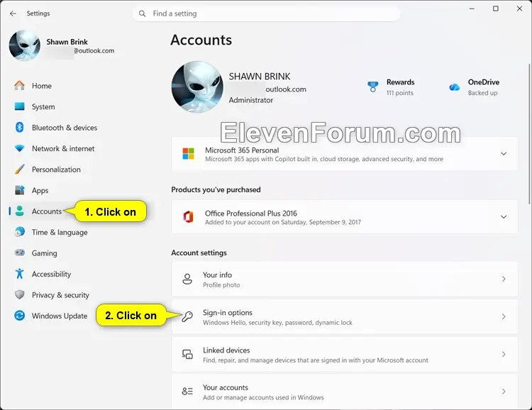The width and height of the screenshot is (532, 410).
Task: Click the vertical scrollbar on the right
Action: tap(529, 134)
